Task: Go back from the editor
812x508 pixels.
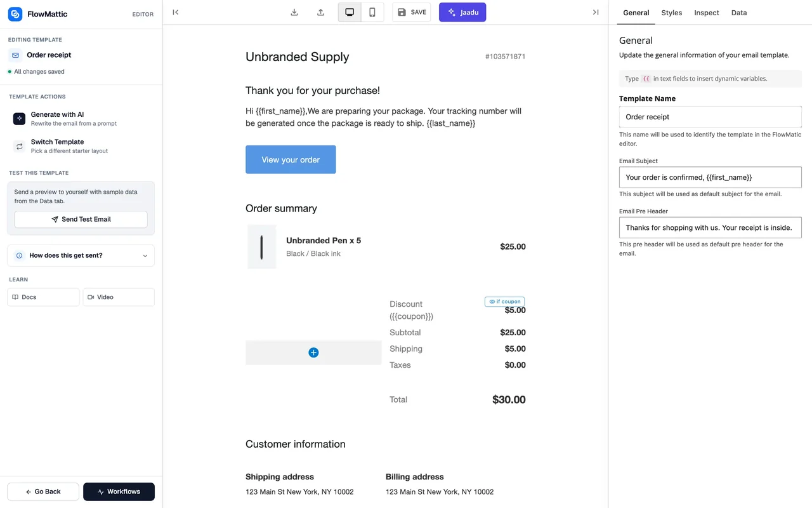Action: coord(43,491)
